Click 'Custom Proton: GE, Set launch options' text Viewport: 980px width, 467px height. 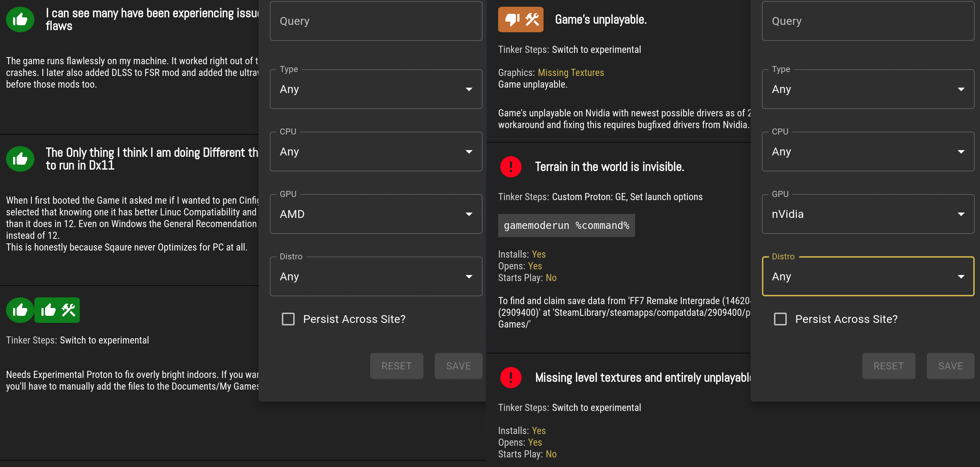point(627,197)
